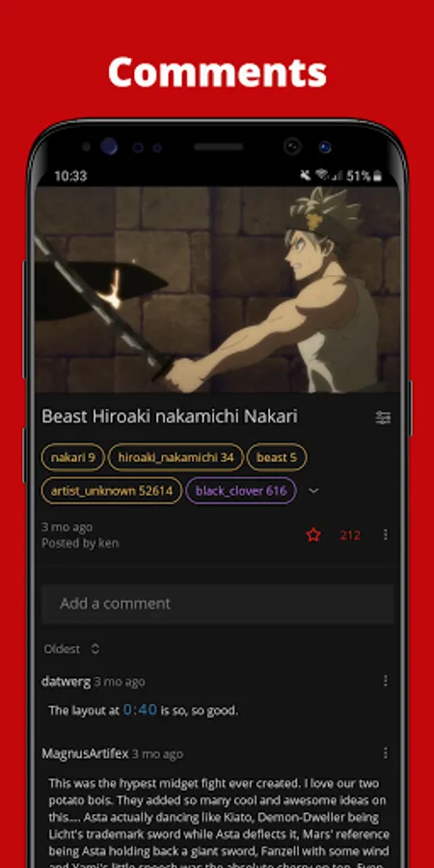Select the hiroaki_nakamichi 34 tag

[176, 457]
